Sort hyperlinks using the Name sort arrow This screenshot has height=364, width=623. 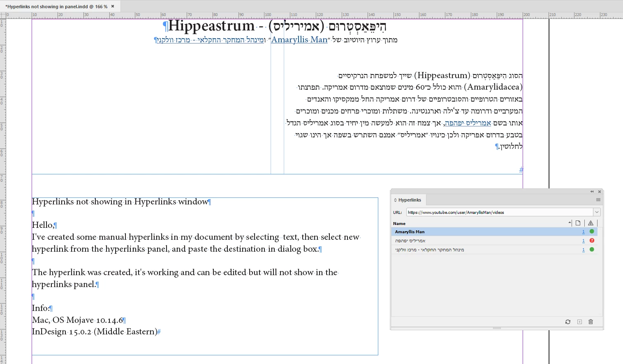570,223
